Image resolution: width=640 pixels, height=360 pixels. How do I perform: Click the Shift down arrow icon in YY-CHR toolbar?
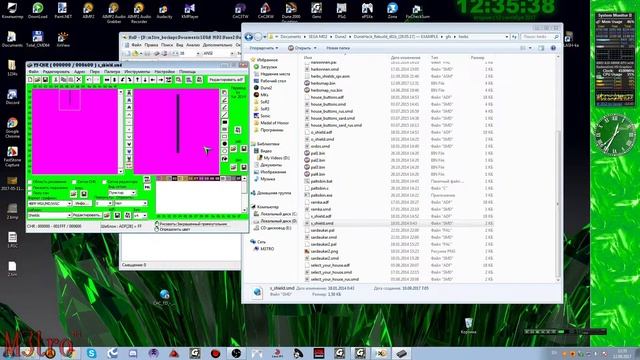pos(145,80)
